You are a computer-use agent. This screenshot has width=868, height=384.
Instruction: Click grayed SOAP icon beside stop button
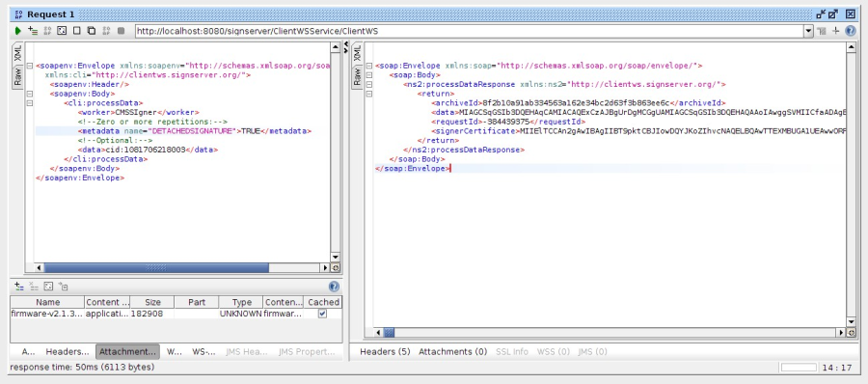106,31
